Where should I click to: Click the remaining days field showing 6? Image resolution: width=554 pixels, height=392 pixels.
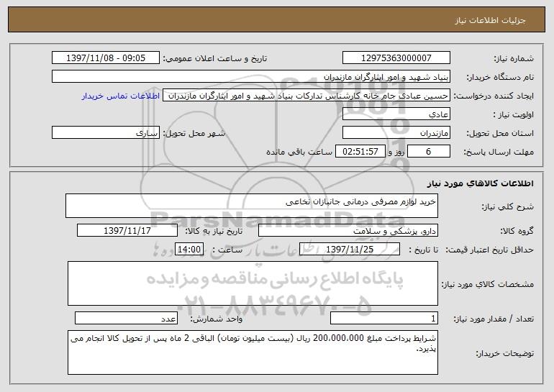(x=429, y=151)
